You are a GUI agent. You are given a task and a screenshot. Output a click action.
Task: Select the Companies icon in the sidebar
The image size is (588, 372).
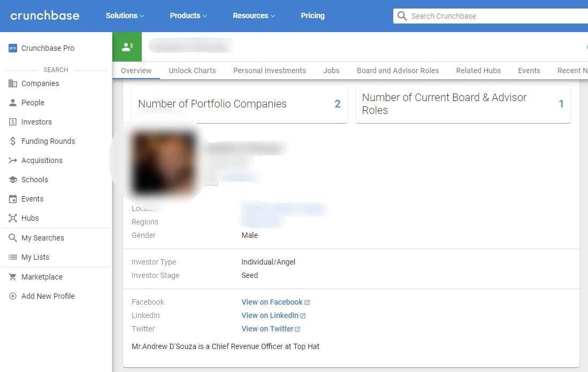pos(13,83)
